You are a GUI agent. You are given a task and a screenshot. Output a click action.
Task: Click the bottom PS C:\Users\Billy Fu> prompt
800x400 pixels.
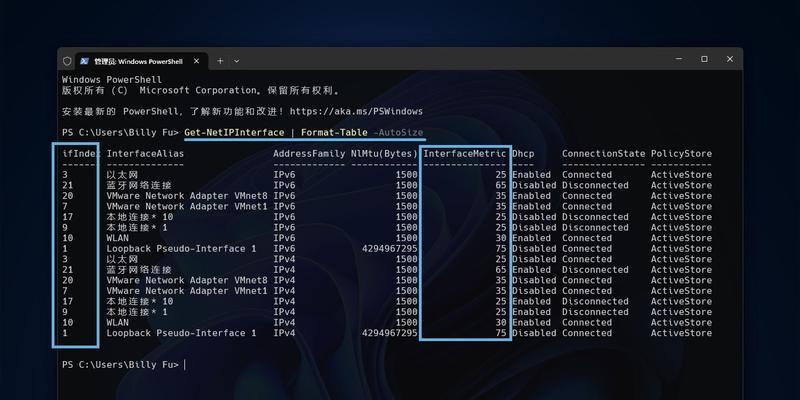(x=120, y=365)
